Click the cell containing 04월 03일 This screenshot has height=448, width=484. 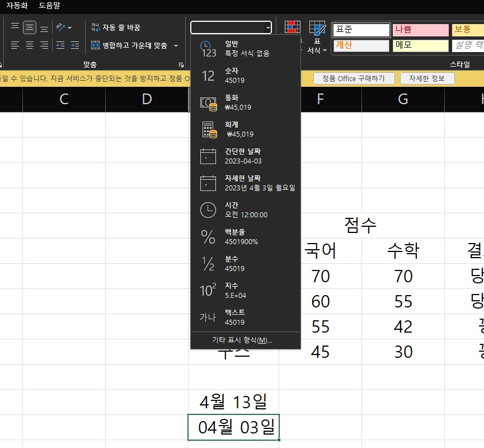coord(233,427)
